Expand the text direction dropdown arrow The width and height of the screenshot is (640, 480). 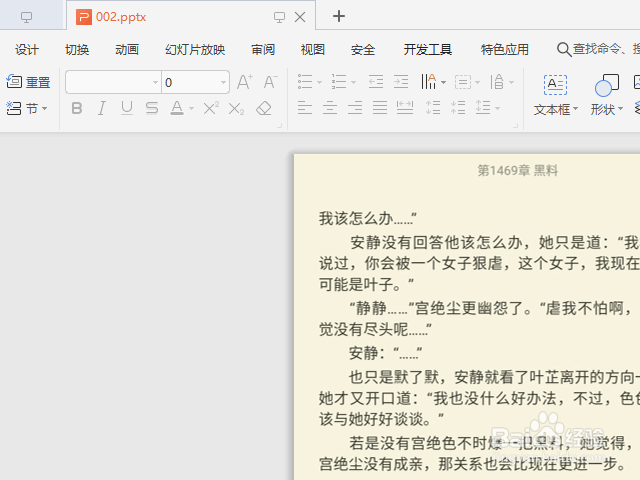point(443,82)
